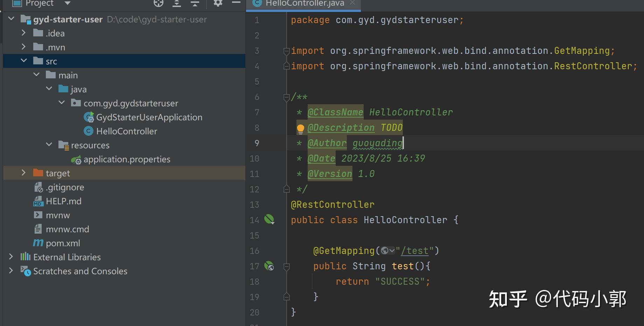
Task: Collapse the src folder
Action: 24,61
